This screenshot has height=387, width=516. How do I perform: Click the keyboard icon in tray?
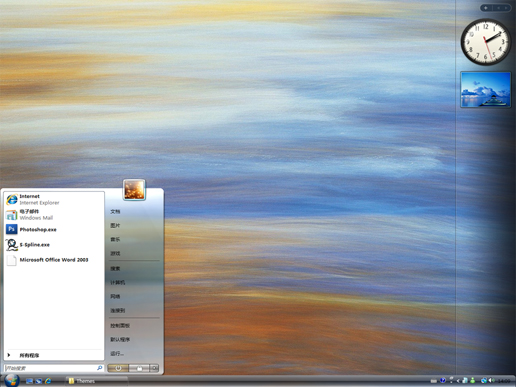point(434,381)
